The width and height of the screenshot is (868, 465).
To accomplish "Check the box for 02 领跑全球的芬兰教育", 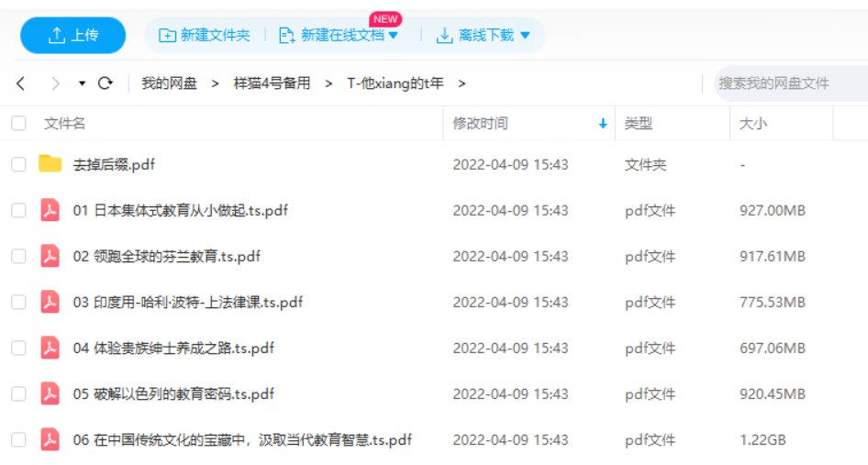I will point(18,257).
